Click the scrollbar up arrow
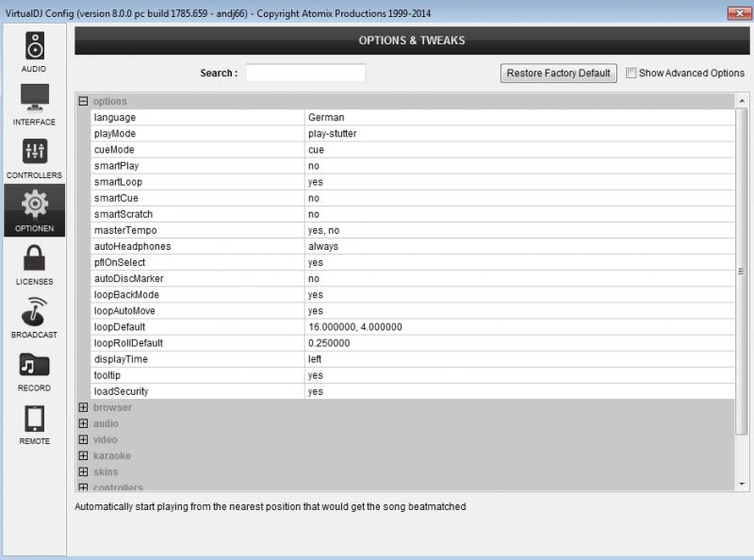This screenshot has height=560, width=754. click(x=742, y=101)
